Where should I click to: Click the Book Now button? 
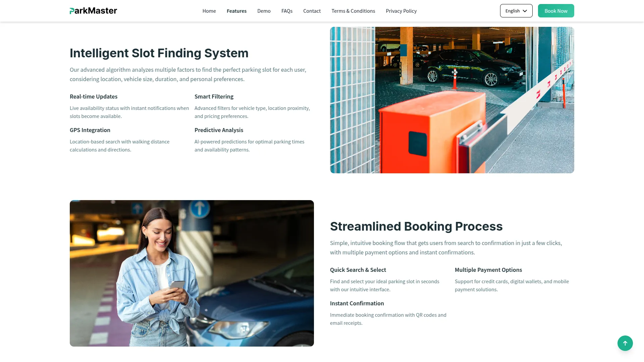[x=555, y=10]
